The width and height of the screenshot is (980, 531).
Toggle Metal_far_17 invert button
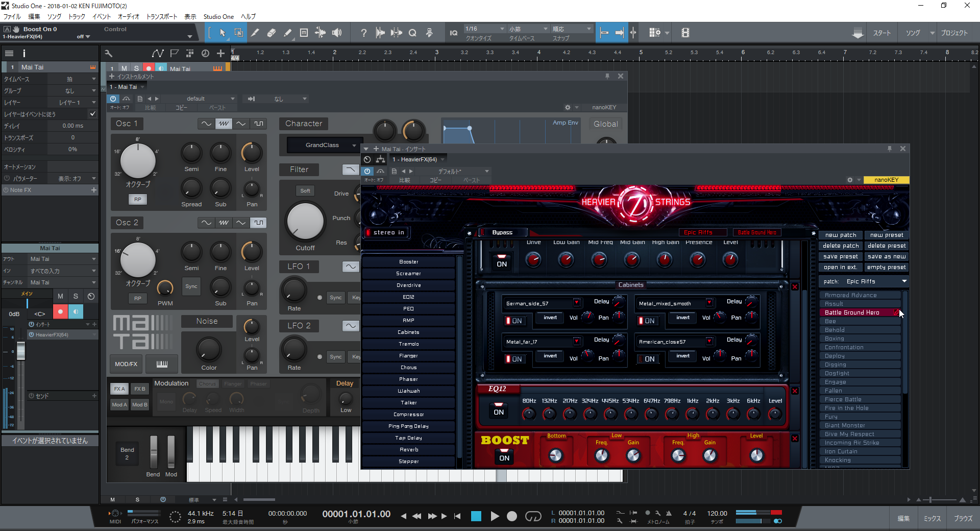point(550,356)
